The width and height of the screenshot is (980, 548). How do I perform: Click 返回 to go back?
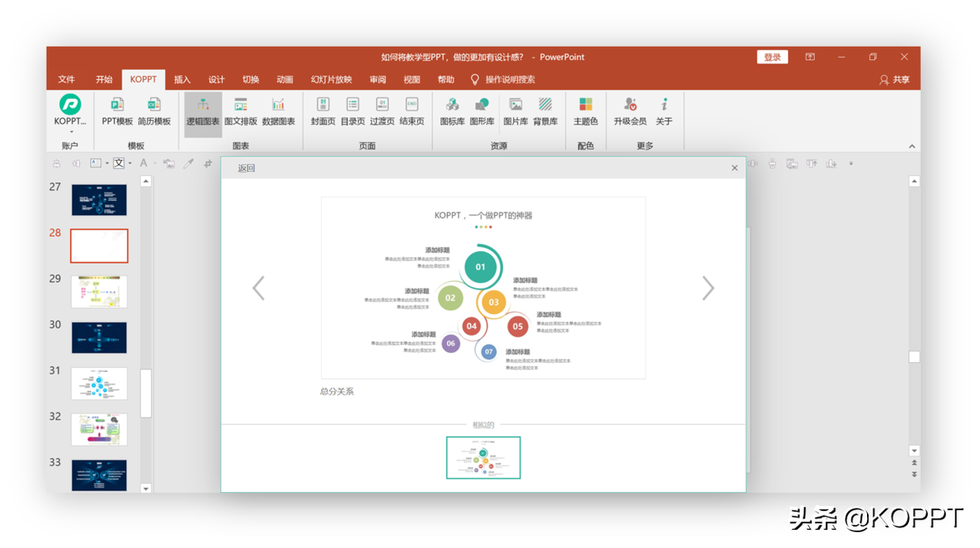(247, 168)
